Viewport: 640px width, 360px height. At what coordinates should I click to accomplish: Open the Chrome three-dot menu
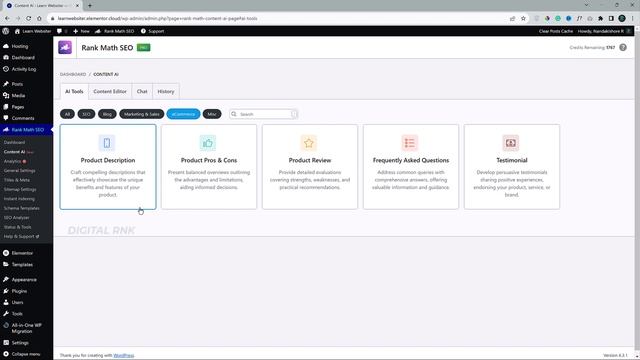point(633,18)
